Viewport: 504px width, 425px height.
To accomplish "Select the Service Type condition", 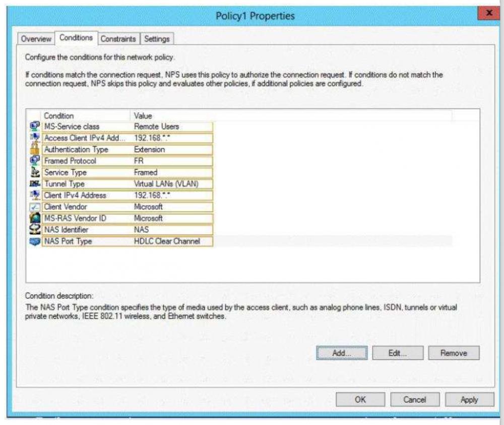I will 128,172.
